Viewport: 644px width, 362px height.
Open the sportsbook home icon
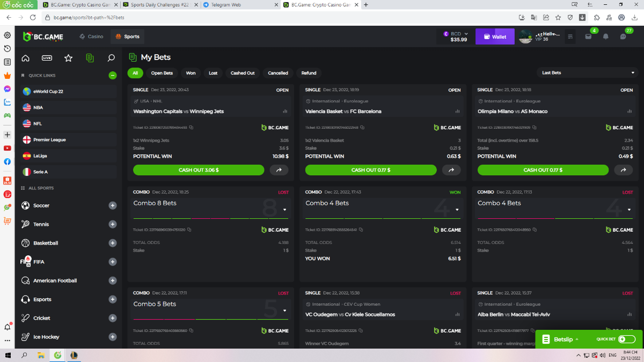25,58
